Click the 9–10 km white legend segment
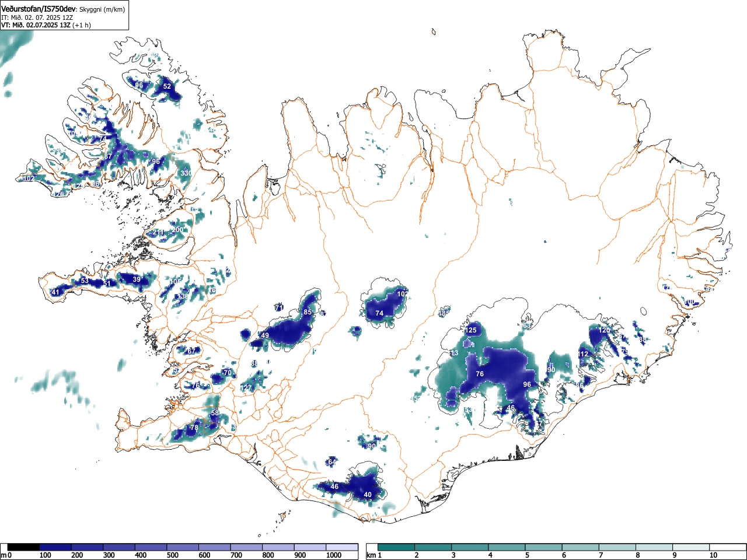Screen dimensions: 747x560 [x=692, y=547]
